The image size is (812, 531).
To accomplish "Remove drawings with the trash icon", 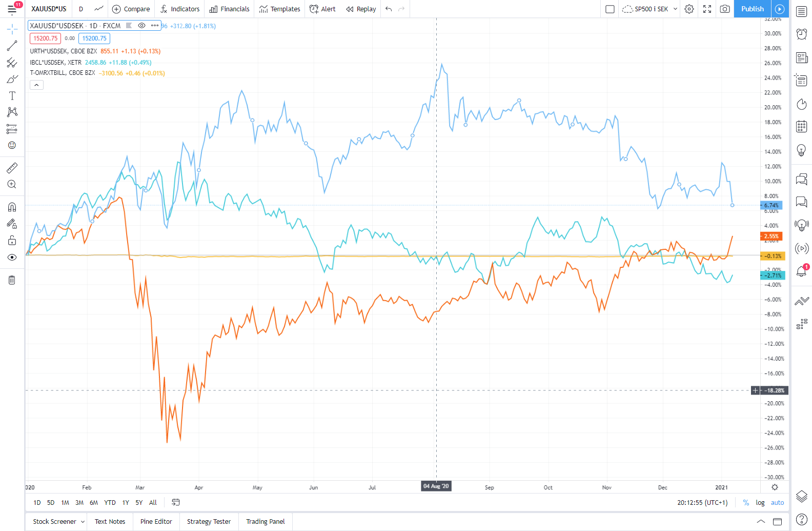I will click(12, 280).
